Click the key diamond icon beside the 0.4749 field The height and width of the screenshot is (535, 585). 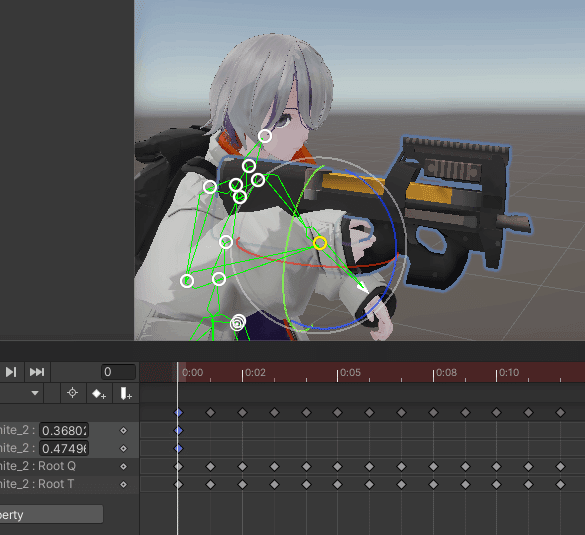click(123, 448)
